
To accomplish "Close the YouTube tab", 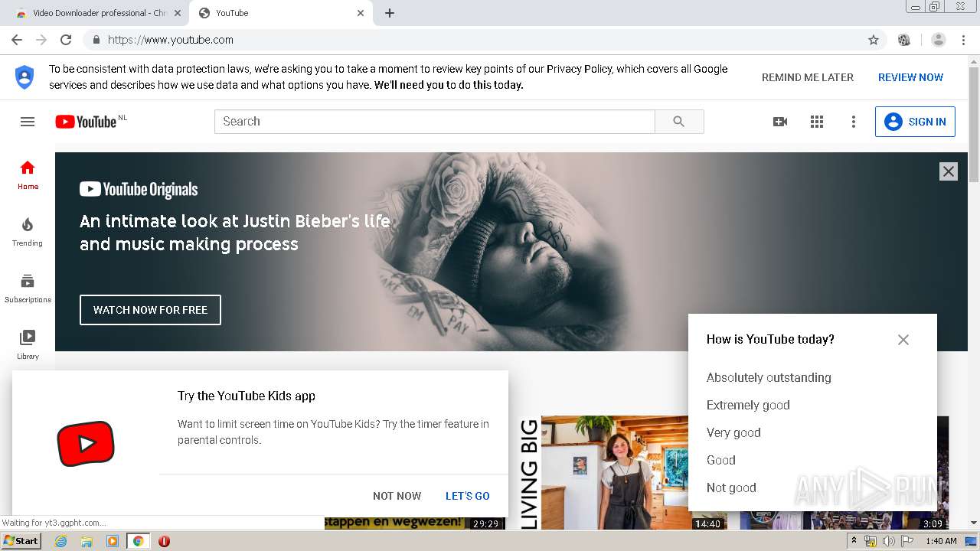I will tap(361, 13).
